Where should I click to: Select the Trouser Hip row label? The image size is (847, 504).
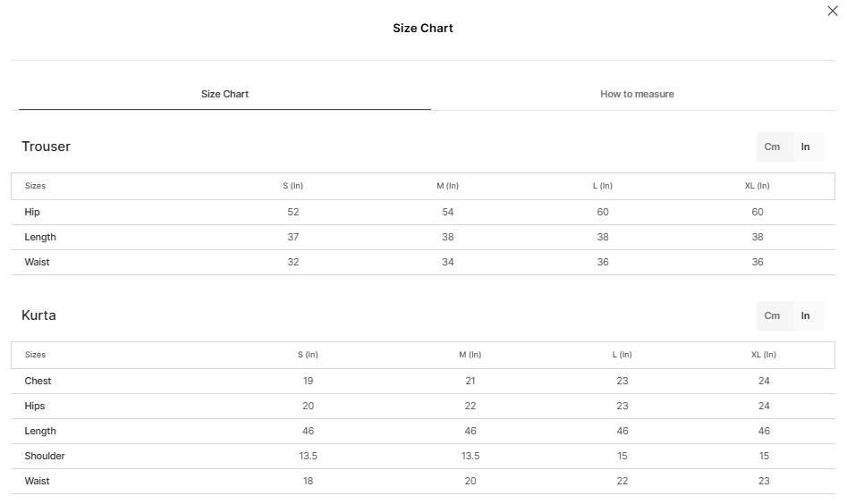pos(32,212)
